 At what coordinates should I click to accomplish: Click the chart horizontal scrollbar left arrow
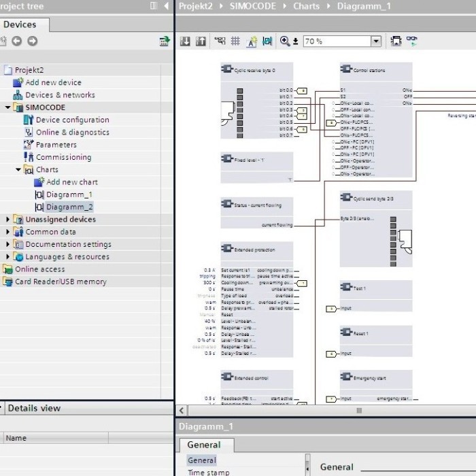(x=182, y=411)
